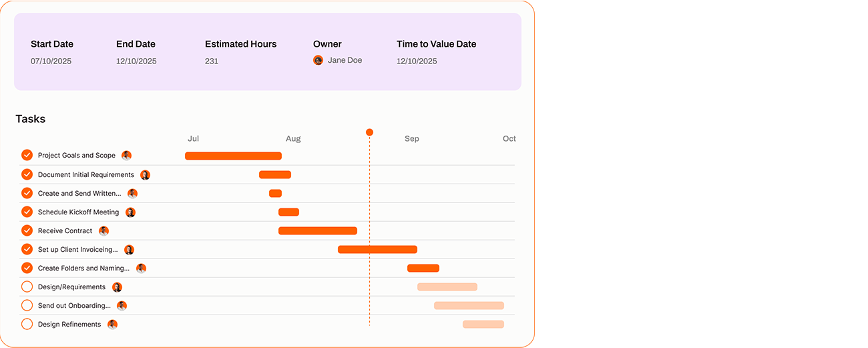Click the assignee avatar beside Document Initial Requirements
This screenshot has width=868, height=348.
coord(145,175)
